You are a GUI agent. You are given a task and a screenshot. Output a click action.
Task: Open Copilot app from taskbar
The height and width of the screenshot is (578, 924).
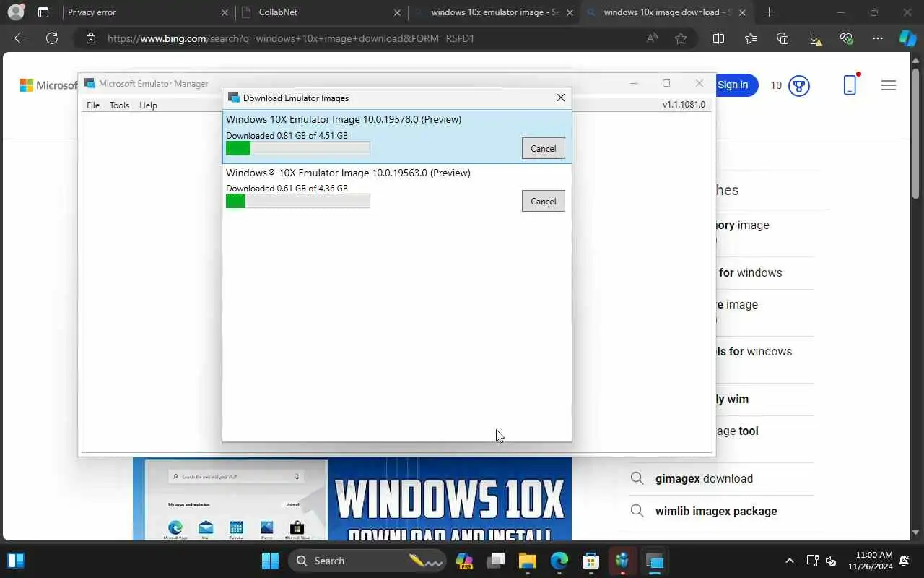(464, 561)
